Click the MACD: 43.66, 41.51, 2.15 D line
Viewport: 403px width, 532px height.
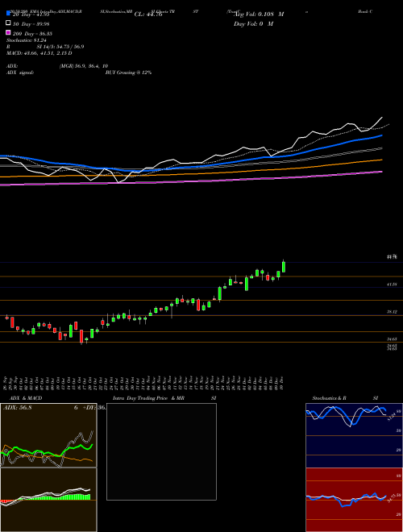[39, 53]
